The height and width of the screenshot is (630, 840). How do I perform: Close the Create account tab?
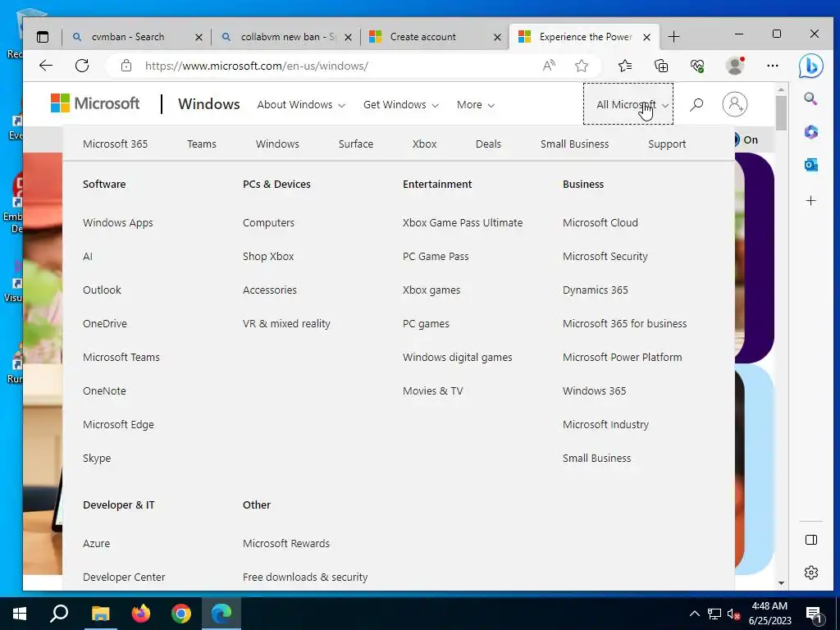click(497, 38)
